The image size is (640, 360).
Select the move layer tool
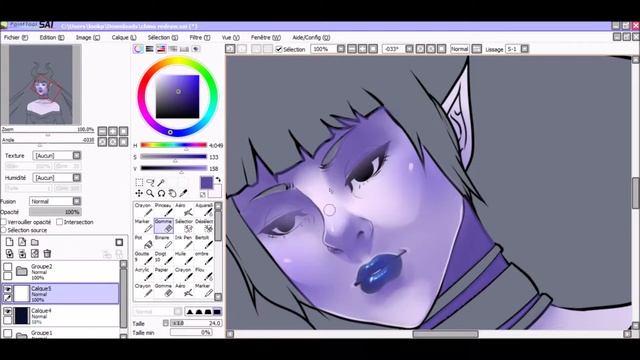[139, 193]
